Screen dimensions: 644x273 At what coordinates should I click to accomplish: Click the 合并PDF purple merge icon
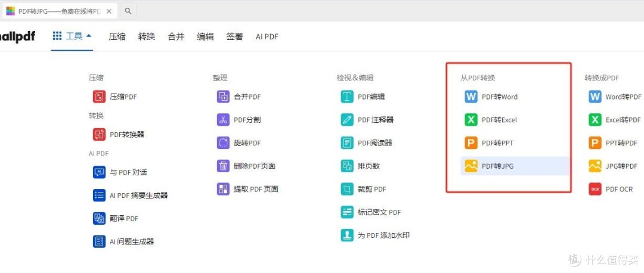coord(223,97)
